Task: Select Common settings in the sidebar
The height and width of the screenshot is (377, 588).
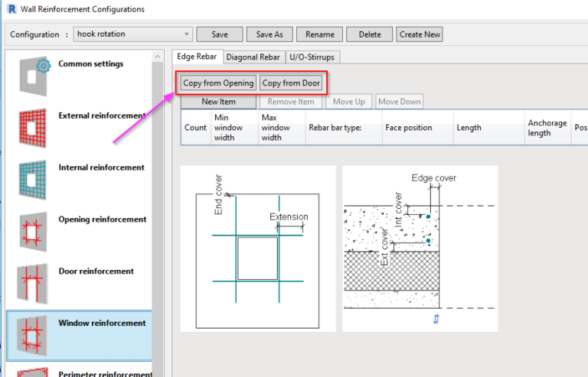Action: coord(91,63)
